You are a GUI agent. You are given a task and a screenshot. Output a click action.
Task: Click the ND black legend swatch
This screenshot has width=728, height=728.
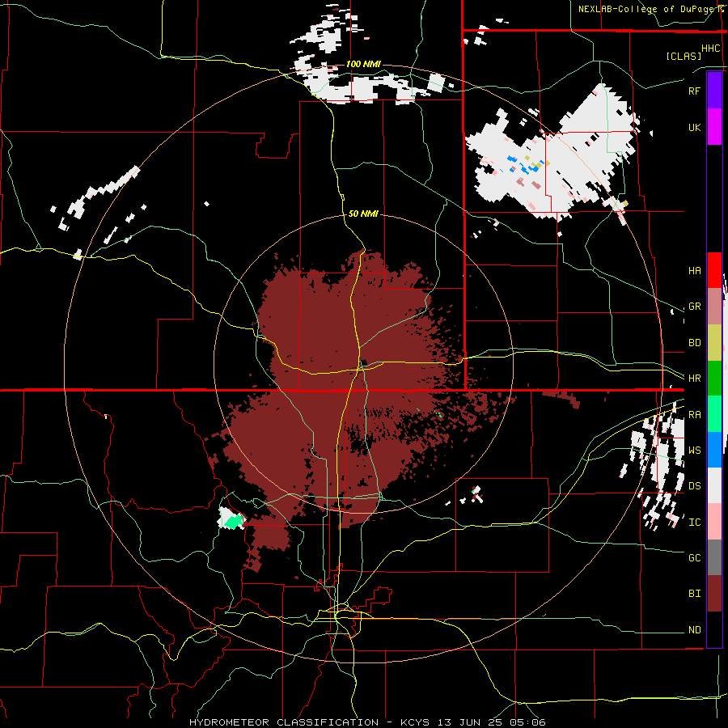pyautogui.click(x=714, y=629)
